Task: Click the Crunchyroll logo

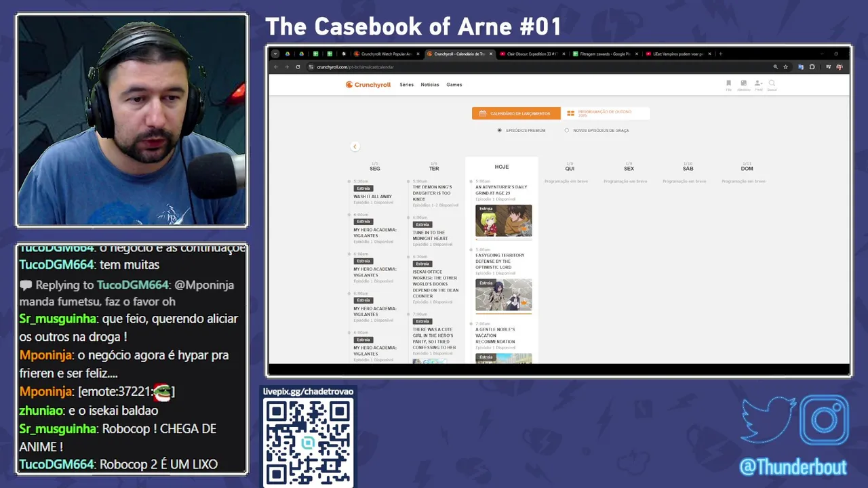Action: (x=368, y=85)
